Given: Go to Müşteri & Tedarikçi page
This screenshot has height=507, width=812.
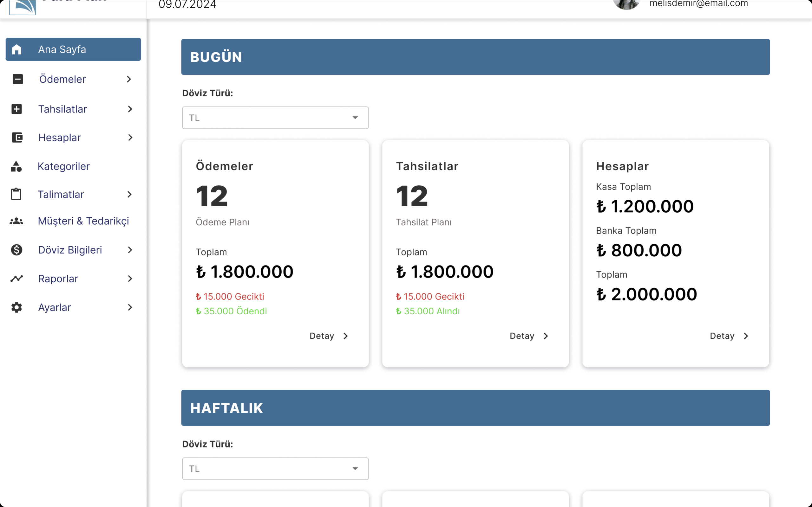Looking at the screenshot, I should click(x=83, y=221).
